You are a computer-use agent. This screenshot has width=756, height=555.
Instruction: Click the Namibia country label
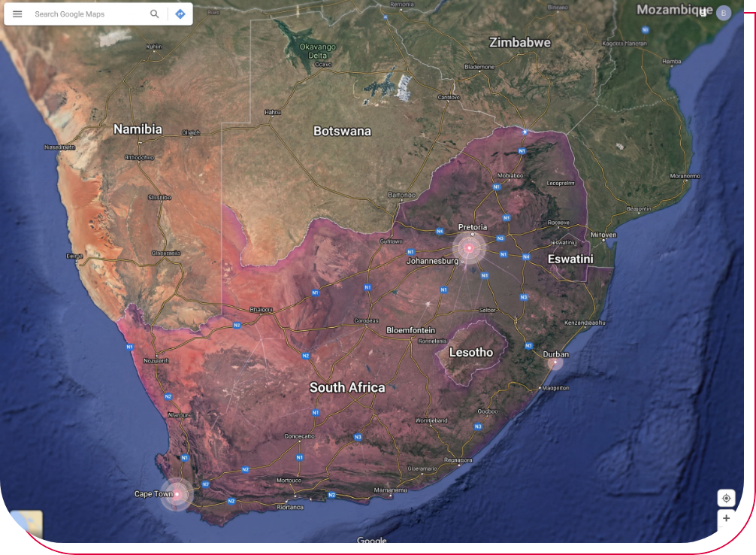click(138, 129)
